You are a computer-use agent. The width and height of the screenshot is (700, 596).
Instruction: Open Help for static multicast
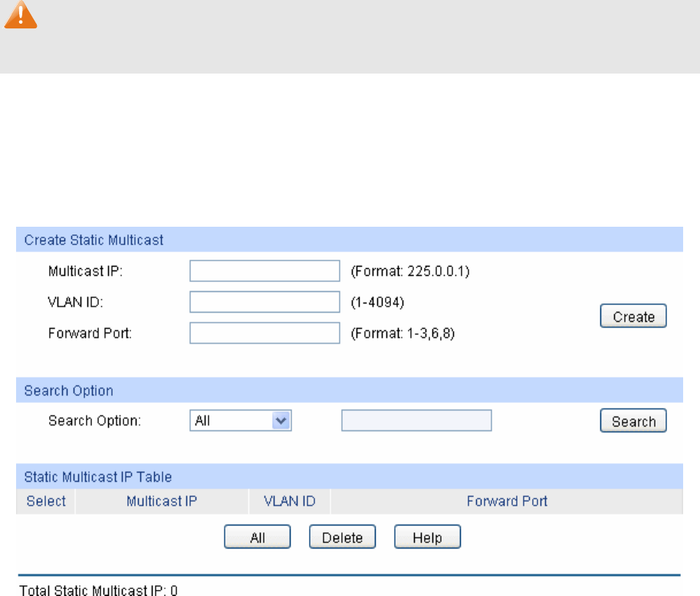click(x=427, y=538)
